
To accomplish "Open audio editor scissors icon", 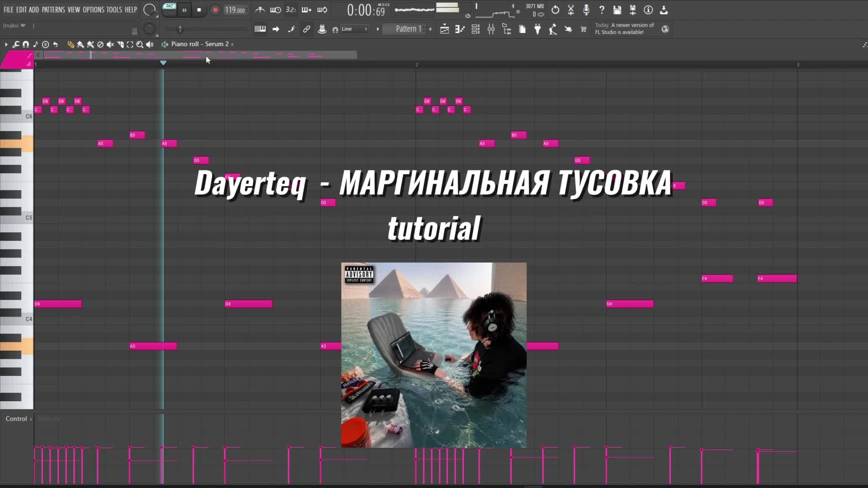I will pyautogui.click(x=571, y=10).
